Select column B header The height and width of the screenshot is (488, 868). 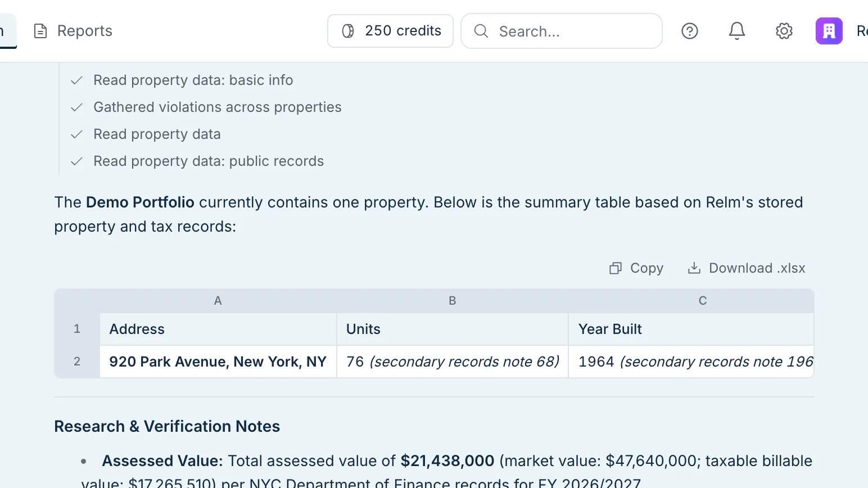coord(453,301)
